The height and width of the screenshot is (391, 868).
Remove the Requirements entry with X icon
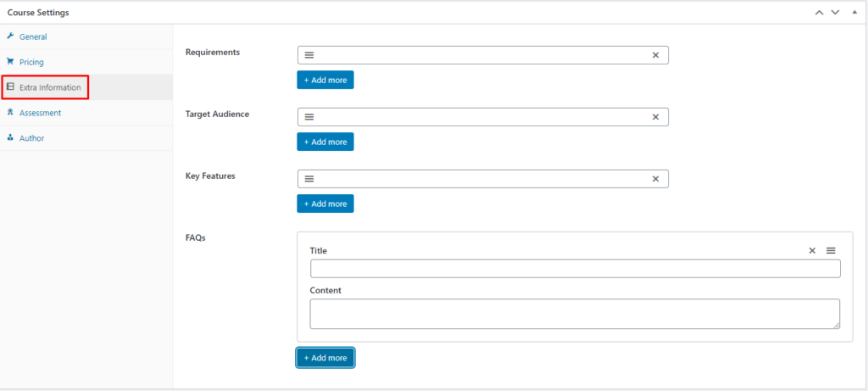tap(655, 55)
